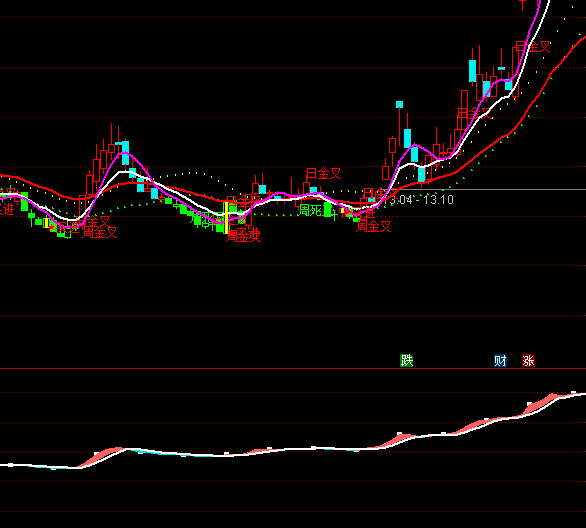586x528 pixels.
Task: Click the green 周死 signal label
Action: tap(310, 211)
